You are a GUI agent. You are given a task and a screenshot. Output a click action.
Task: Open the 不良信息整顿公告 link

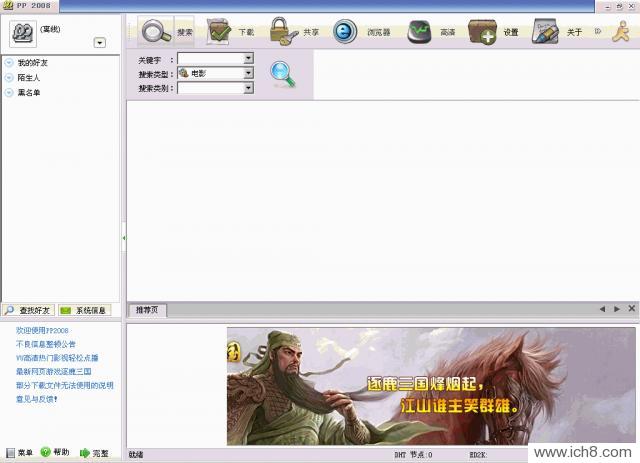coord(45,343)
